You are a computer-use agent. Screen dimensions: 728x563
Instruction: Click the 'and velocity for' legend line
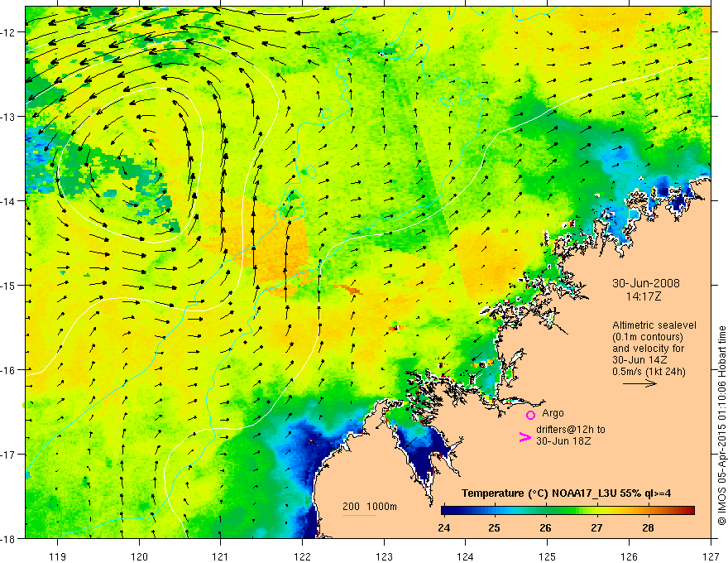(648, 349)
